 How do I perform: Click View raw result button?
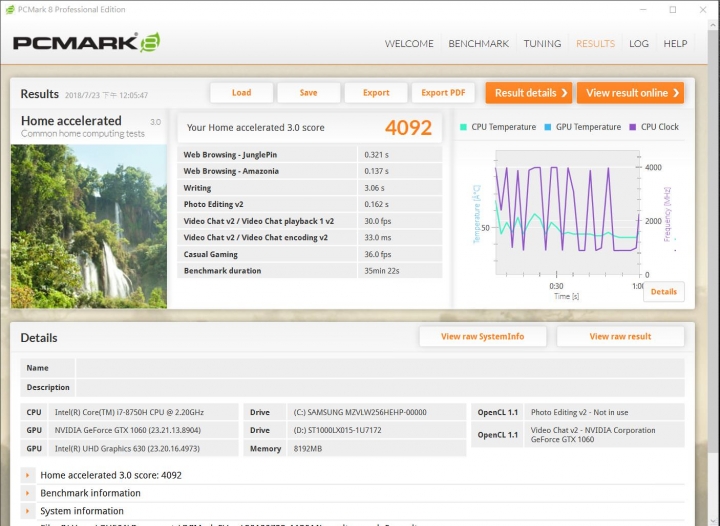(x=620, y=336)
